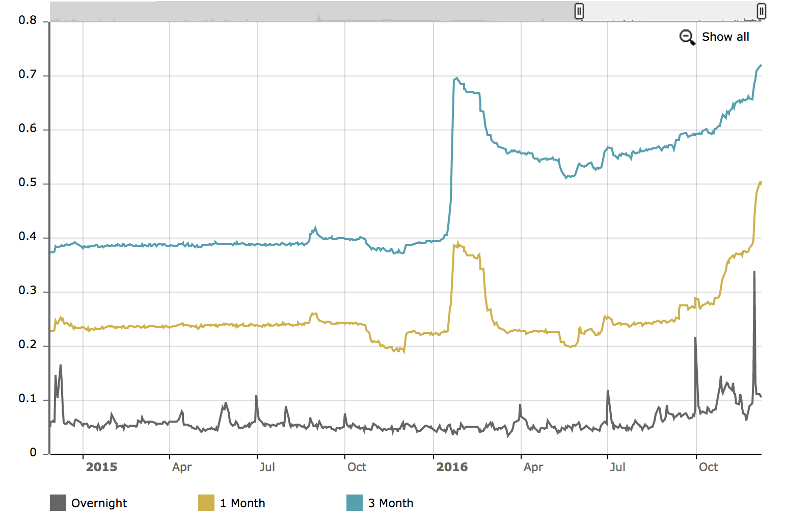
Task: Click the 2015 axis label
Action: pyautogui.click(x=101, y=467)
